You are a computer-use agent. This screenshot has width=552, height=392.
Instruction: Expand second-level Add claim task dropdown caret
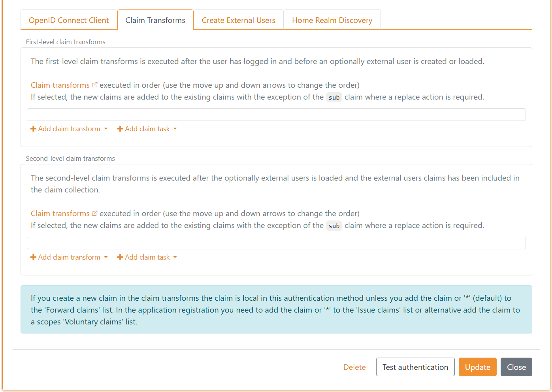point(175,257)
